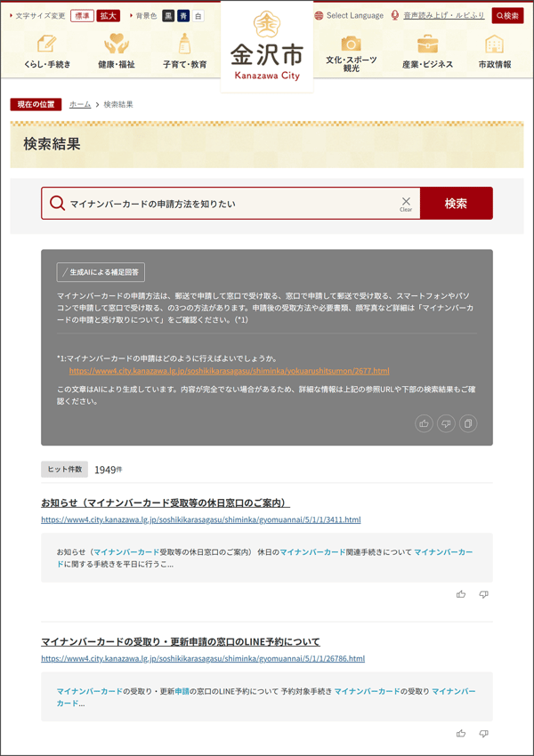This screenshot has width=534, height=756.
Task: Dislike the LINE予約について search result
Action: click(x=484, y=734)
